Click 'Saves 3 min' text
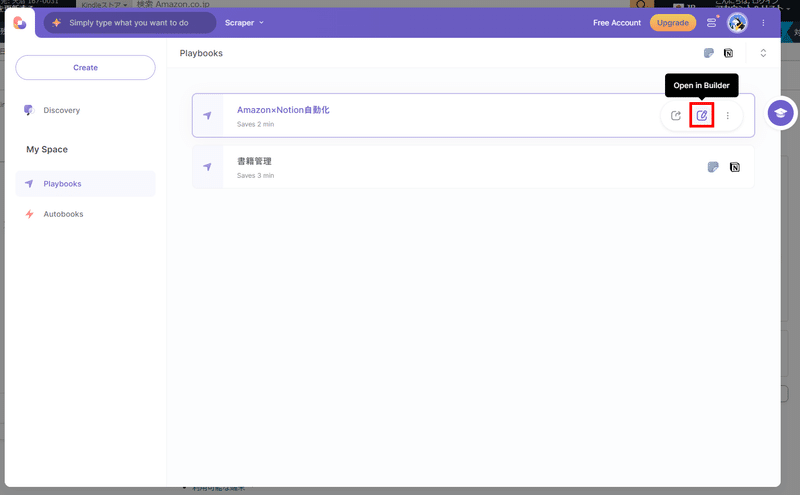 click(256, 176)
